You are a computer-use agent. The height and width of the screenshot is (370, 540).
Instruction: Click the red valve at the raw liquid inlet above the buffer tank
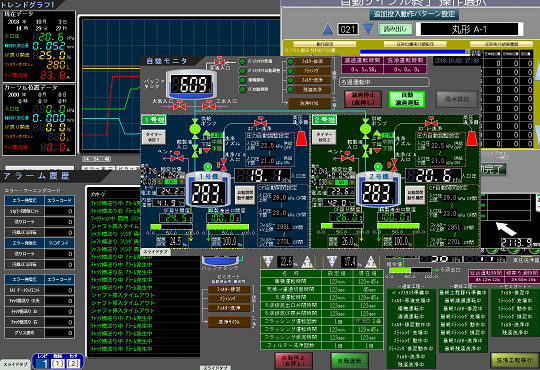pos(219,61)
